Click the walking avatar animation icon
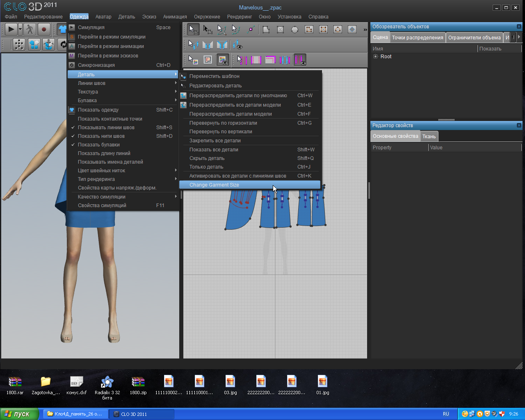The height and width of the screenshot is (420, 525). click(x=30, y=29)
